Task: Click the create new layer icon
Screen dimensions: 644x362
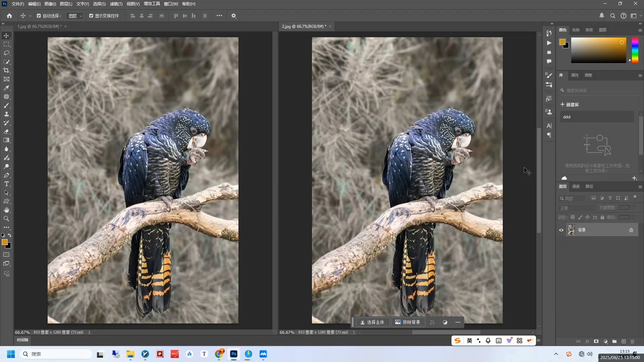Action: [624, 342]
